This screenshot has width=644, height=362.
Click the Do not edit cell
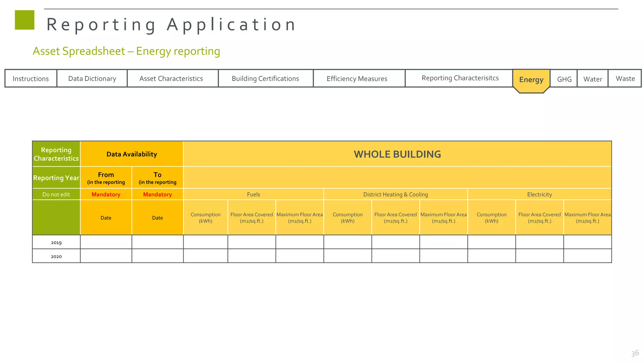56,194
